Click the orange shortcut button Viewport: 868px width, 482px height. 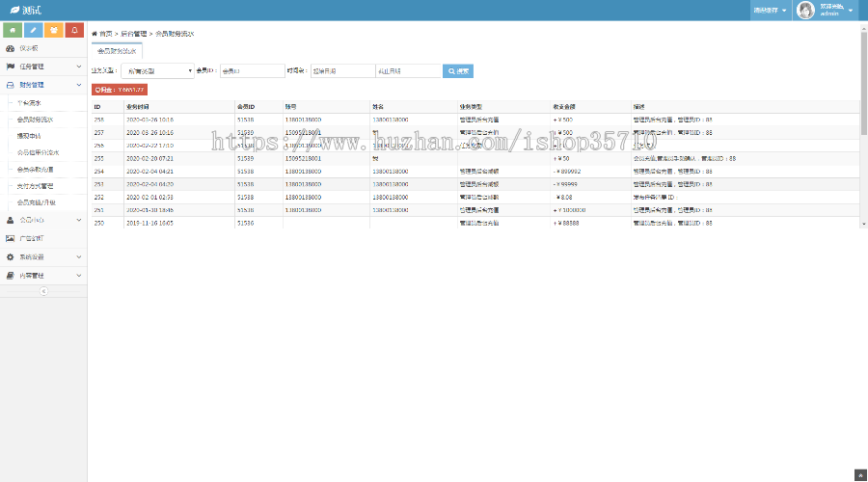pyautogui.click(x=54, y=30)
